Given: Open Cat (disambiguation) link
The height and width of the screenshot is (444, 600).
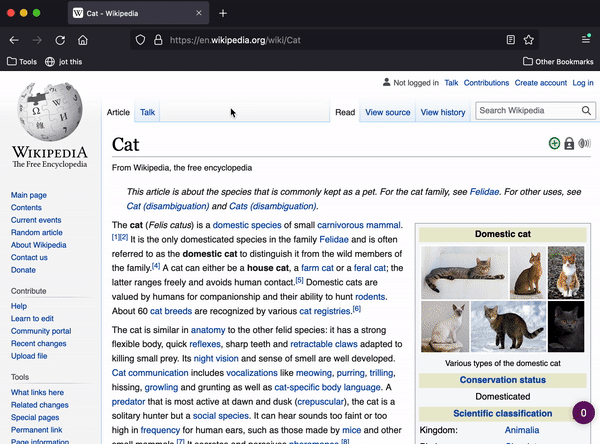Looking at the screenshot, I should pyautogui.click(x=168, y=206).
